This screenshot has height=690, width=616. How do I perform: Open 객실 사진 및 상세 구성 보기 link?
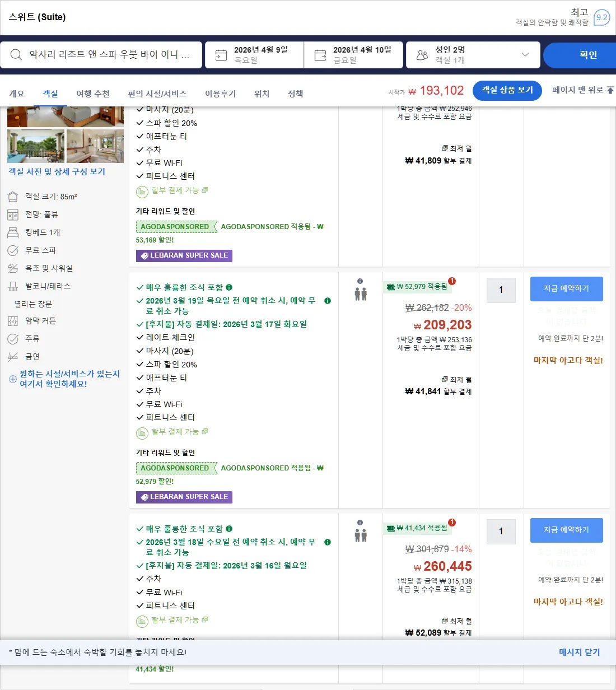pyautogui.click(x=57, y=172)
